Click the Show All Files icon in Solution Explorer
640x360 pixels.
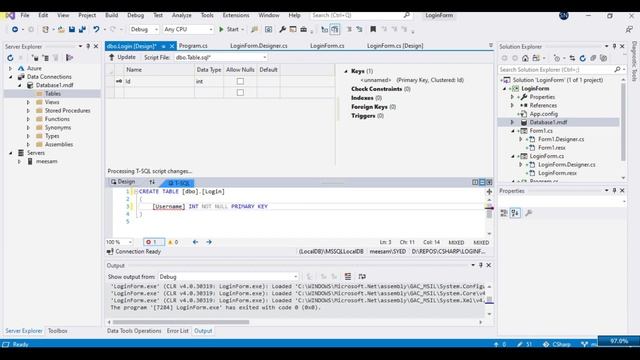(x=604, y=58)
